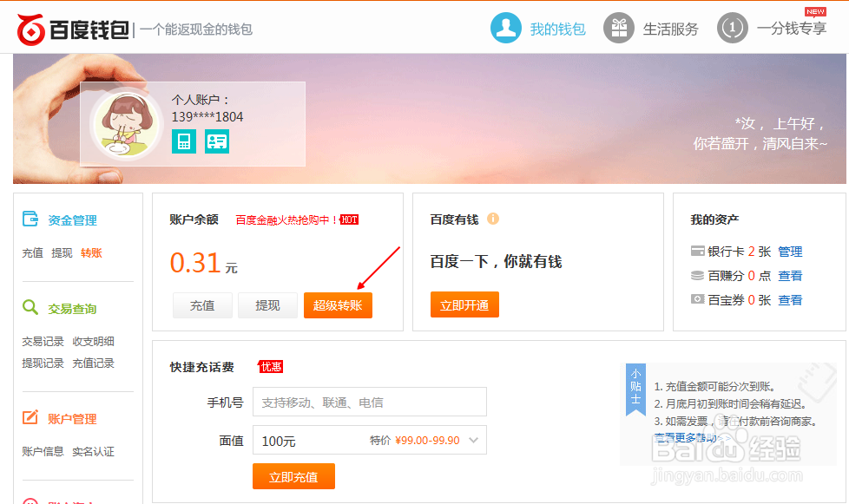
Task: Open 充值记录 in sidebar
Action: click(93, 363)
